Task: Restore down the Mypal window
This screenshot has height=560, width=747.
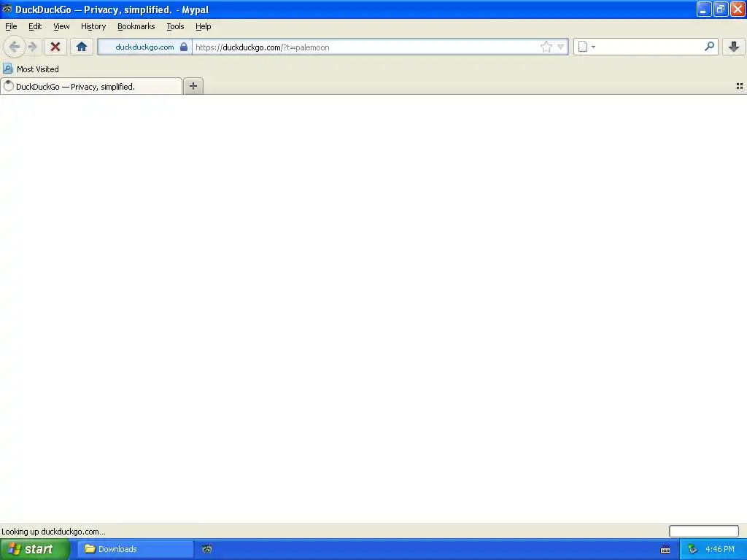Action: 721,9
